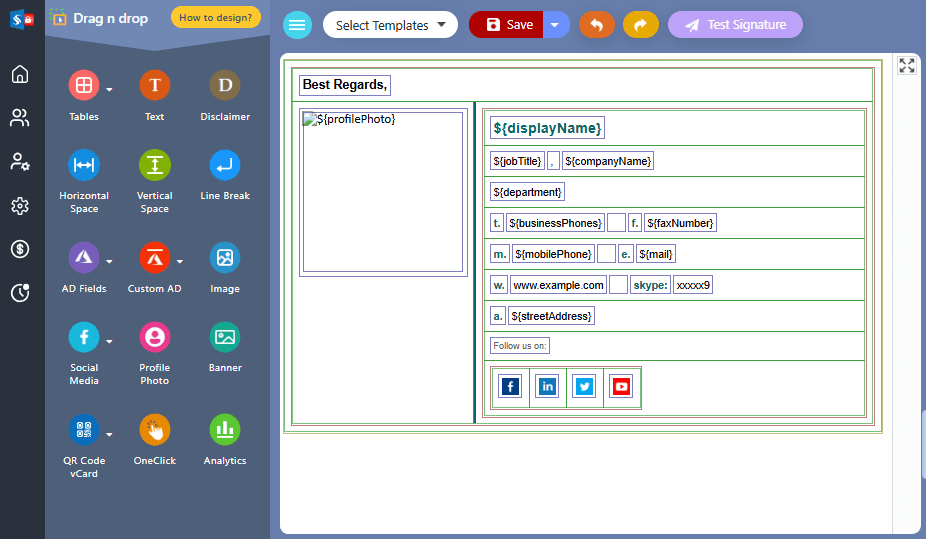Select the ${mobilePhone} field
The height and width of the screenshot is (539, 926).
tap(553, 254)
